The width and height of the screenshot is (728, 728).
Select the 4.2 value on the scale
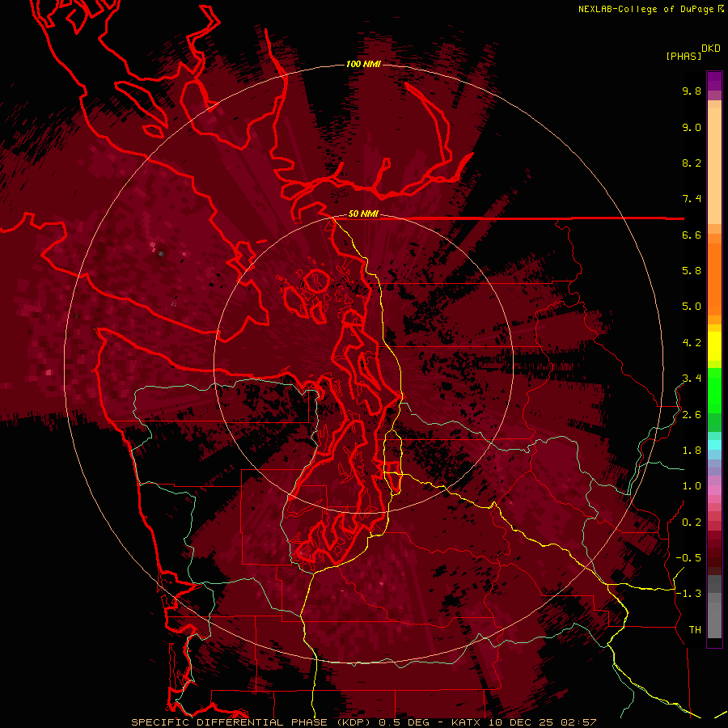(x=692, y=343)
